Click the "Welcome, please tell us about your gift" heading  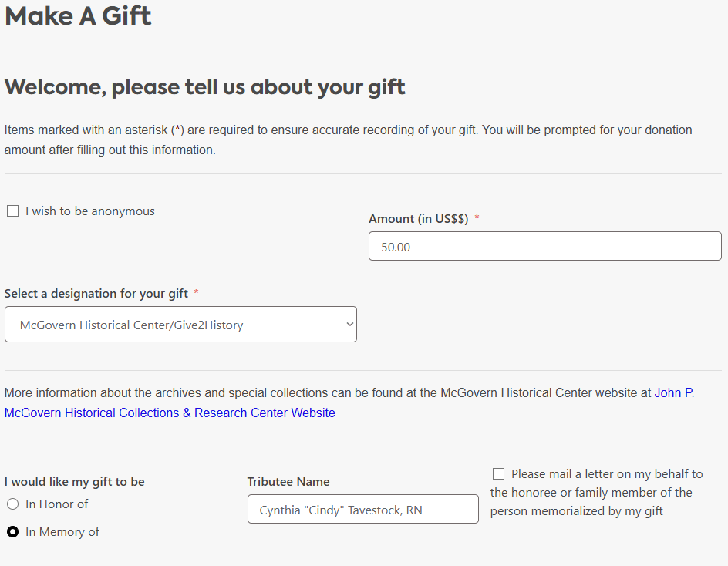[x=204, y=86]
